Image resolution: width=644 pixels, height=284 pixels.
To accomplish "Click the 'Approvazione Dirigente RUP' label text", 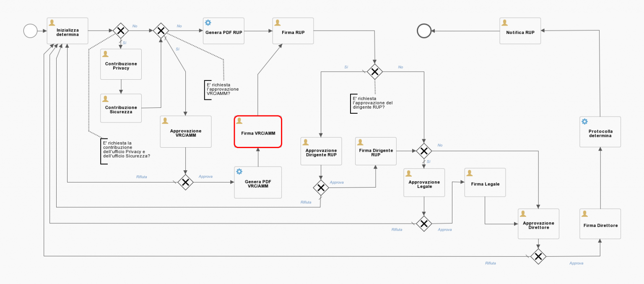I will coord(321,153).
